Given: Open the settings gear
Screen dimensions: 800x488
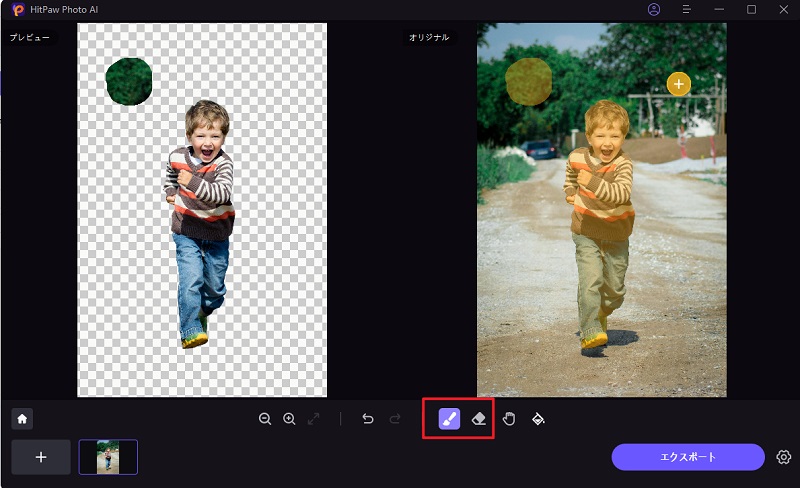Looking at the screenshot, I should (x=784, y=457).
